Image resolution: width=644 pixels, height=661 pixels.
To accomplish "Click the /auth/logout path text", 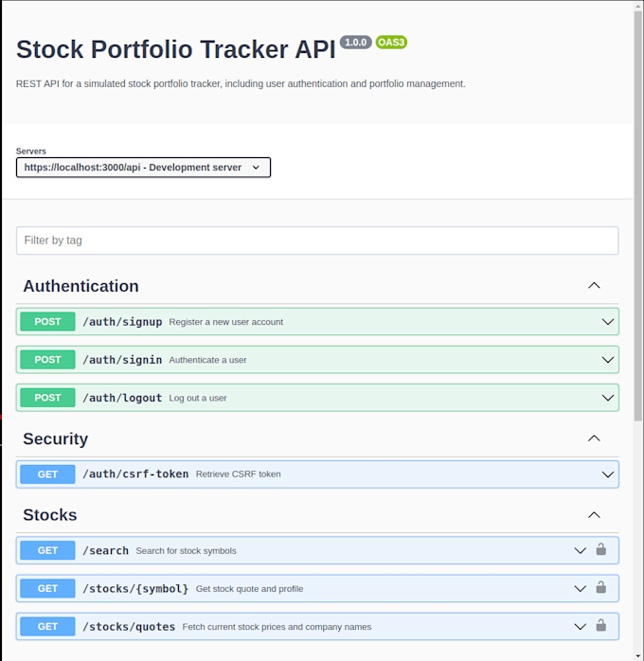I will (x=122, y=398).
